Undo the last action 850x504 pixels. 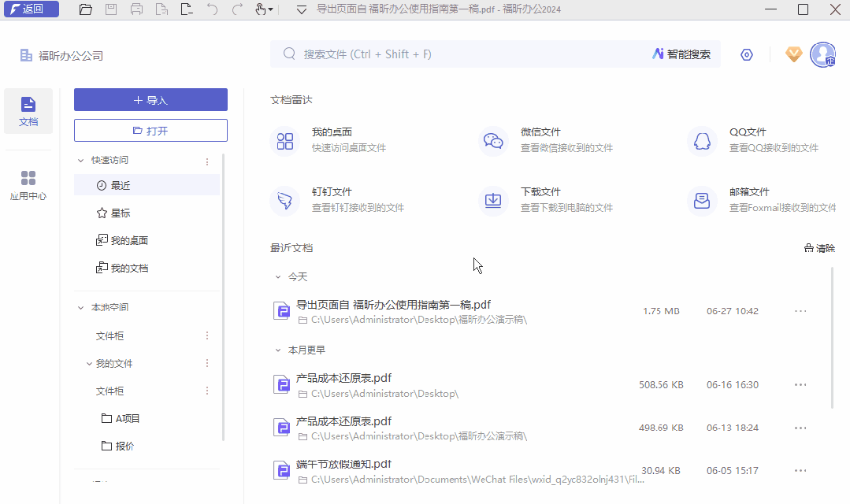click(212, 9)
